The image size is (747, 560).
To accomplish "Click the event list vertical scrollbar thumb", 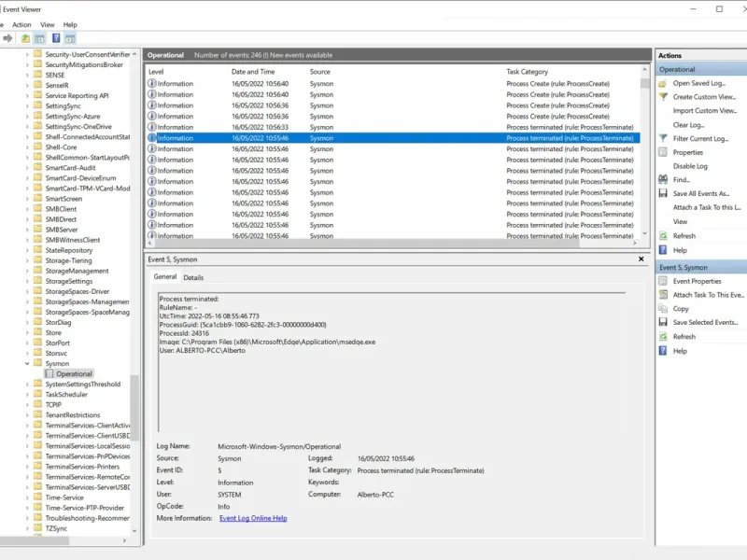I will (644, 84).
